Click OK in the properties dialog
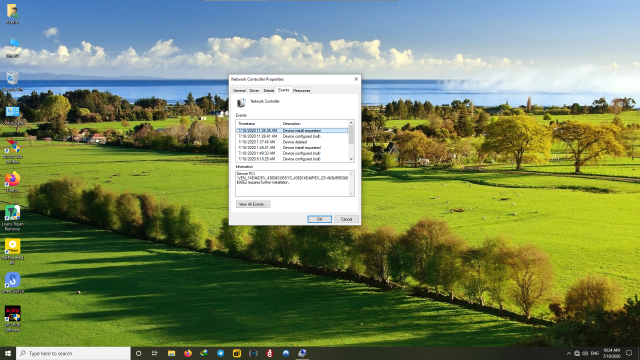Viewport: 640px width, 360px height. 320,219
